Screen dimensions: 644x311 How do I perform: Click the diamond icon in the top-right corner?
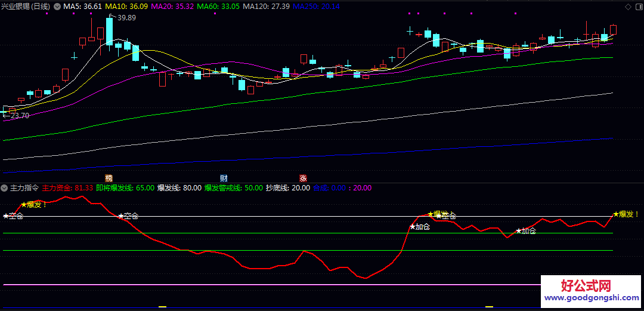coord(627,6)
